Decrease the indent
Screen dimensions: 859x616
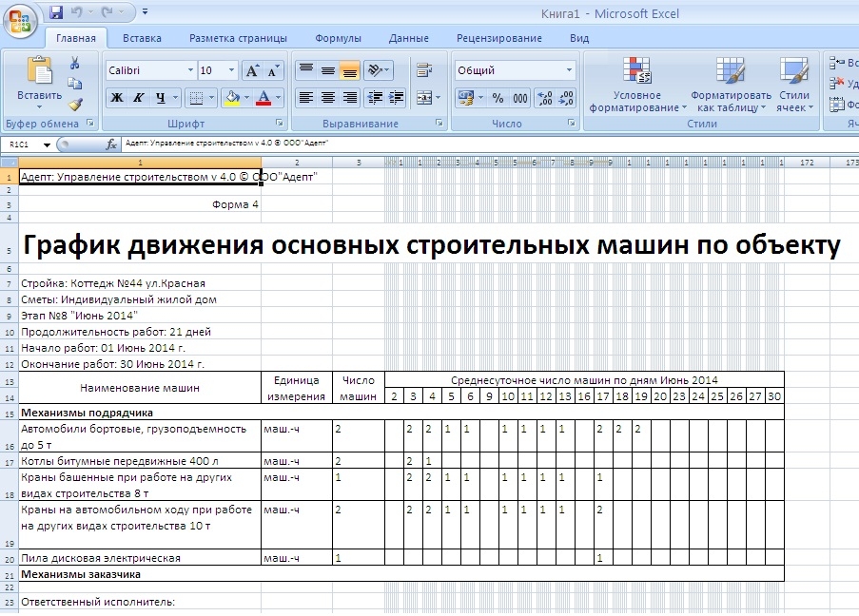click(375, 98)
